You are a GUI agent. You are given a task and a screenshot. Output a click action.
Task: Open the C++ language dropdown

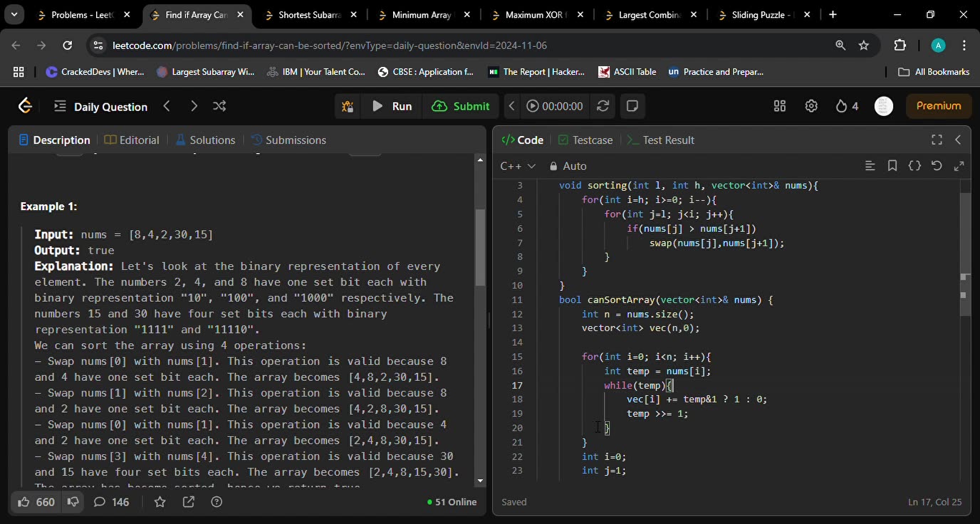(x=518, y=166)
